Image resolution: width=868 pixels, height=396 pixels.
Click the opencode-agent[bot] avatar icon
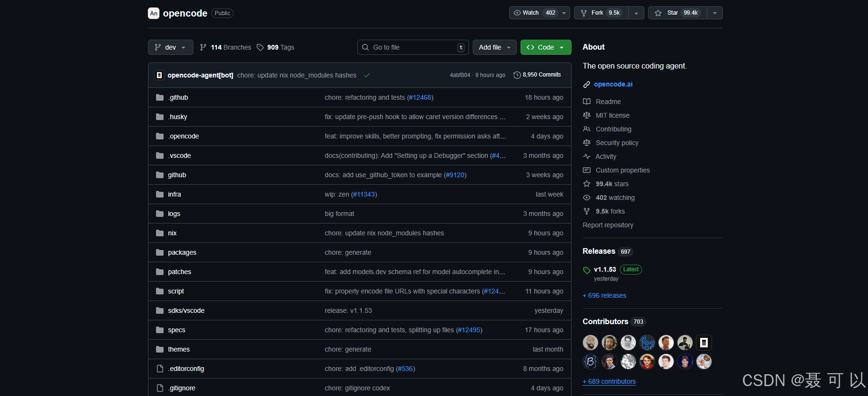click(159, 75)
